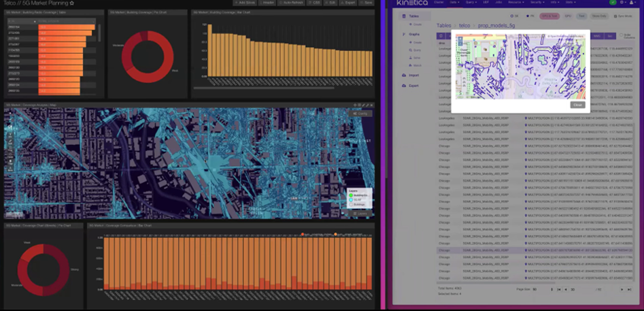Click the refresh button in table toolbar
The width and height of the screenshot is (644, 311).
pyautogui.click(x=439, y=36)
